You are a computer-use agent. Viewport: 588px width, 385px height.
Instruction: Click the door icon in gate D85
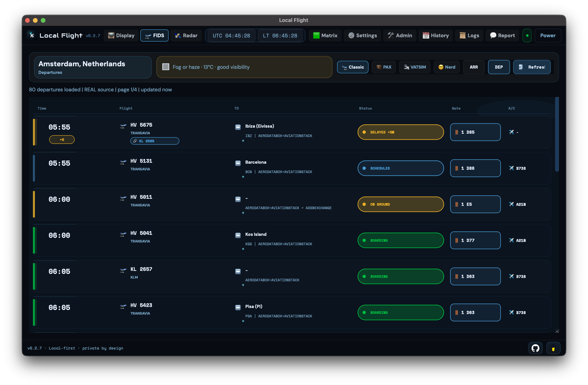pos(456,132)
